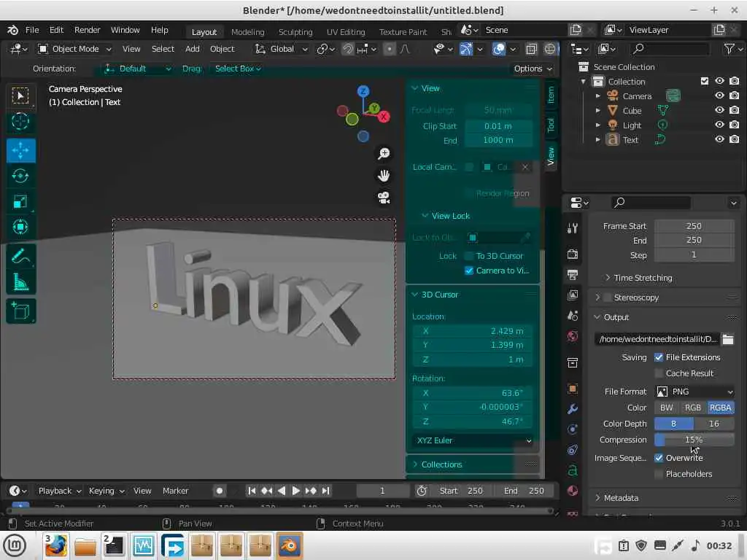Open the World properties tab icon

(573, 336)
